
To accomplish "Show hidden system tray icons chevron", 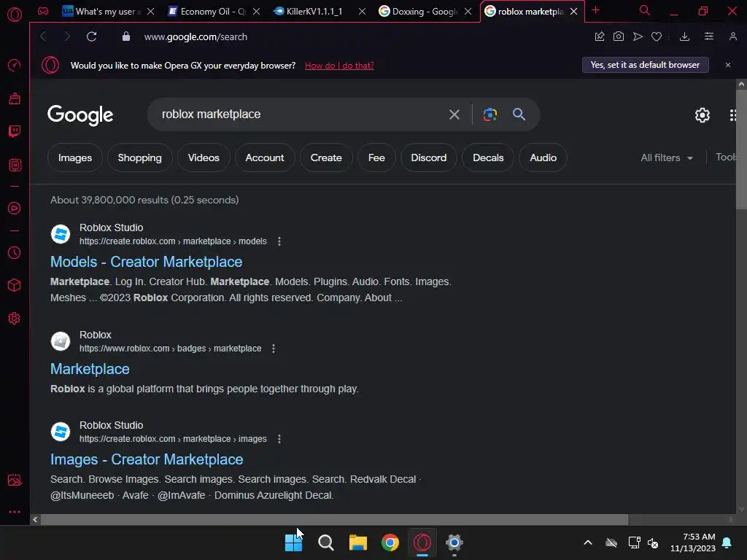I will (588, 542).
